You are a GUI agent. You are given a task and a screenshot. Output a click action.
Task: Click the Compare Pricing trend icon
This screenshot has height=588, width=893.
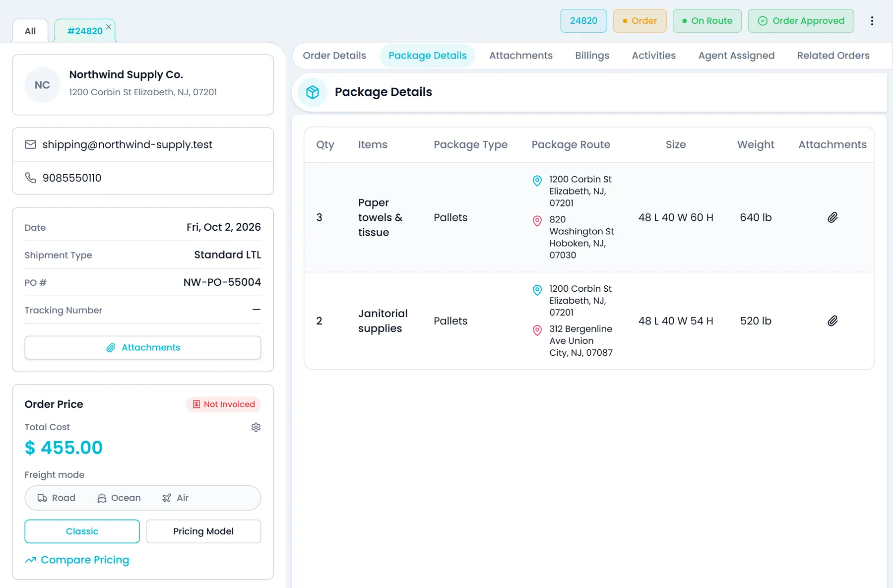coord(31,560)
